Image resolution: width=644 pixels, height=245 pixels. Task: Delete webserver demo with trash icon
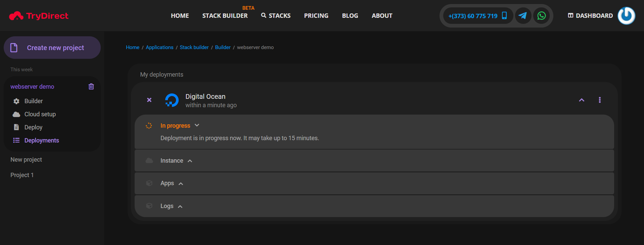(91, 87)
